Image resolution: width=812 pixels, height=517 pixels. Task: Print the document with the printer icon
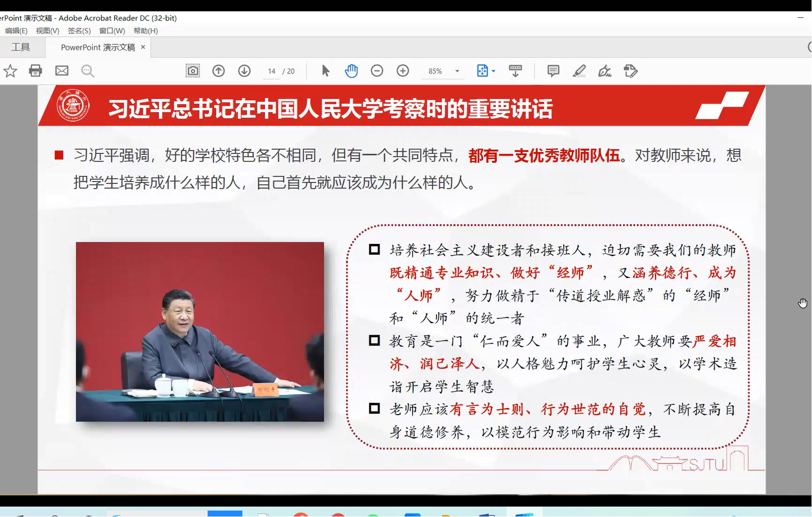click(x=35, y=71)
